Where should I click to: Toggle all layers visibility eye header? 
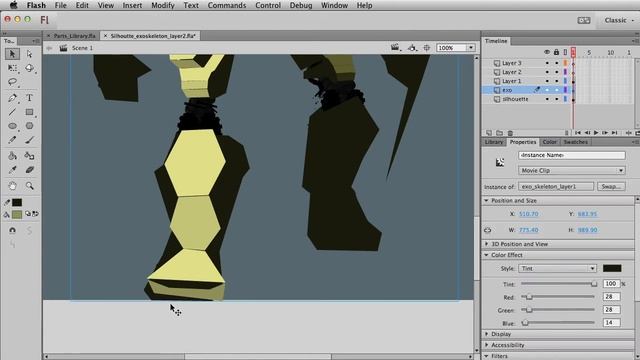[547, 52]
